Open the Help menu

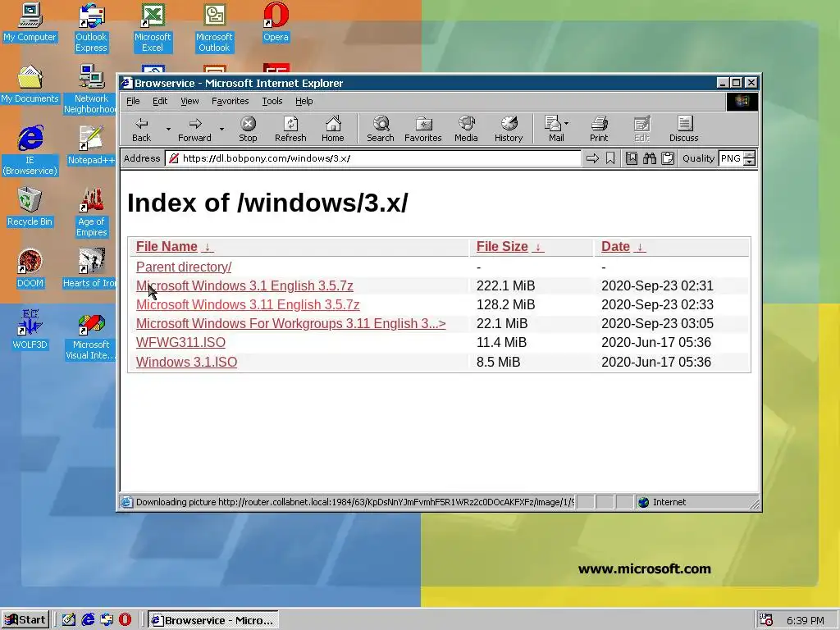(304, 101)
